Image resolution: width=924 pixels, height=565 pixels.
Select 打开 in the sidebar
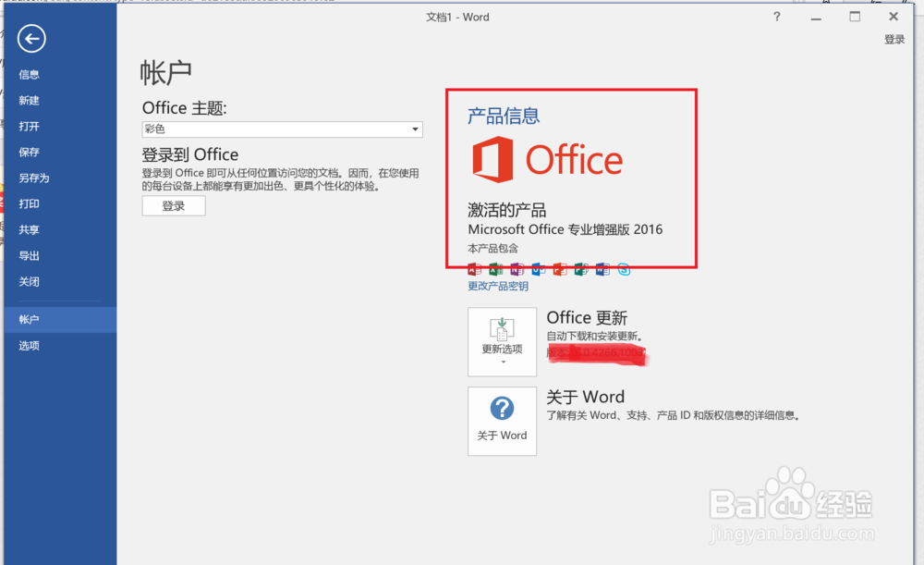click(60, 126)
